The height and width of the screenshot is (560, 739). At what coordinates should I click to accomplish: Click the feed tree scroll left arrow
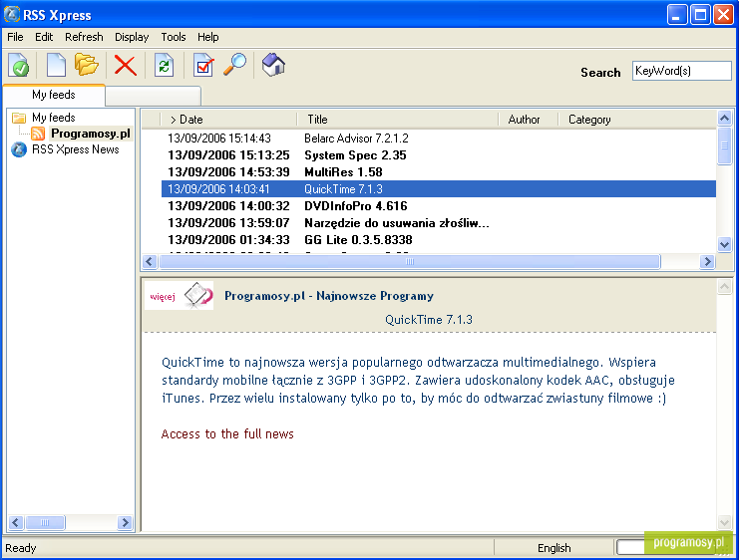[x=16, y=522]
